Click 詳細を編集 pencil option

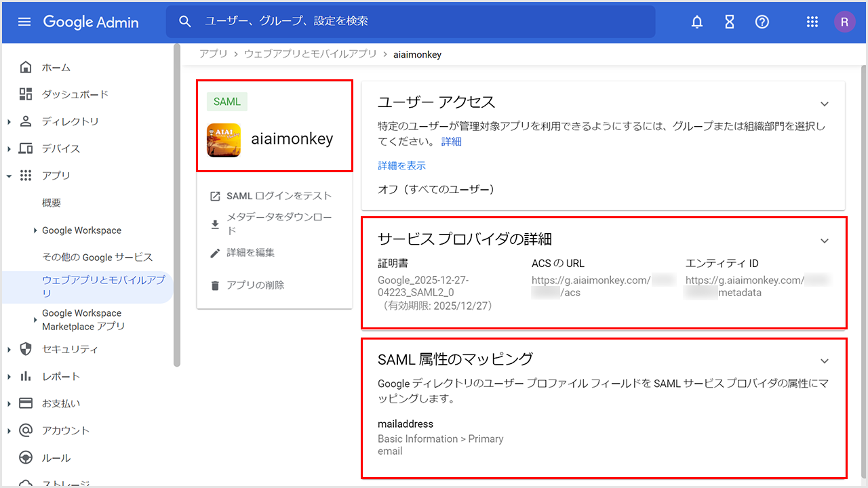[x=250, y=253]
